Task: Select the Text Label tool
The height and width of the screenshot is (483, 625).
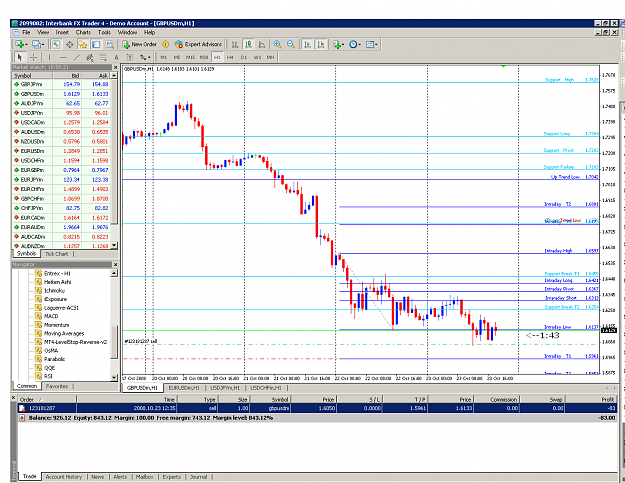Action: click(130, 57)
